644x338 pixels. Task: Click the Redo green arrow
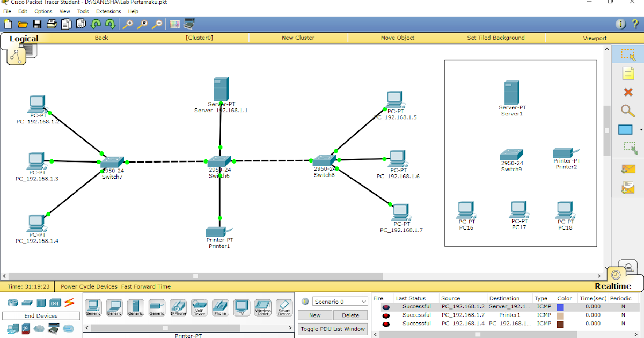pyautogui.click(x=110, y=24)
